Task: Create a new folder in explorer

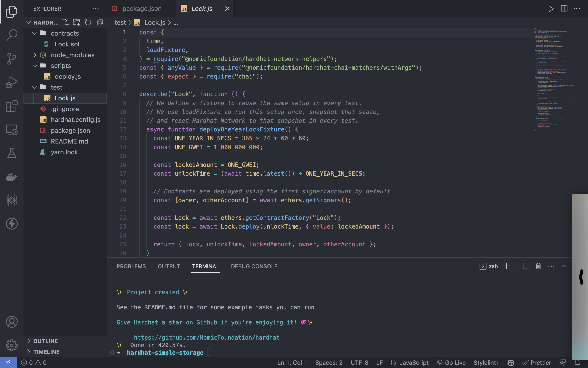Action: (77, 23)
